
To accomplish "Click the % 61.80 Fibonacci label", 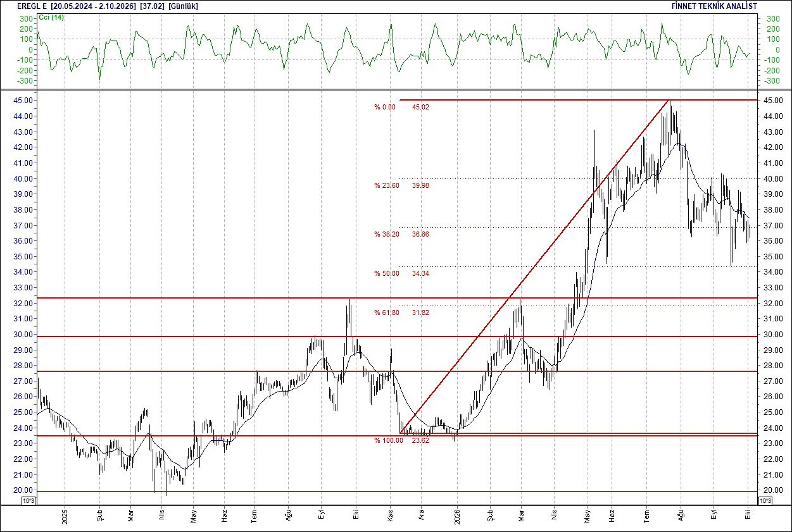I will (386, 312).
